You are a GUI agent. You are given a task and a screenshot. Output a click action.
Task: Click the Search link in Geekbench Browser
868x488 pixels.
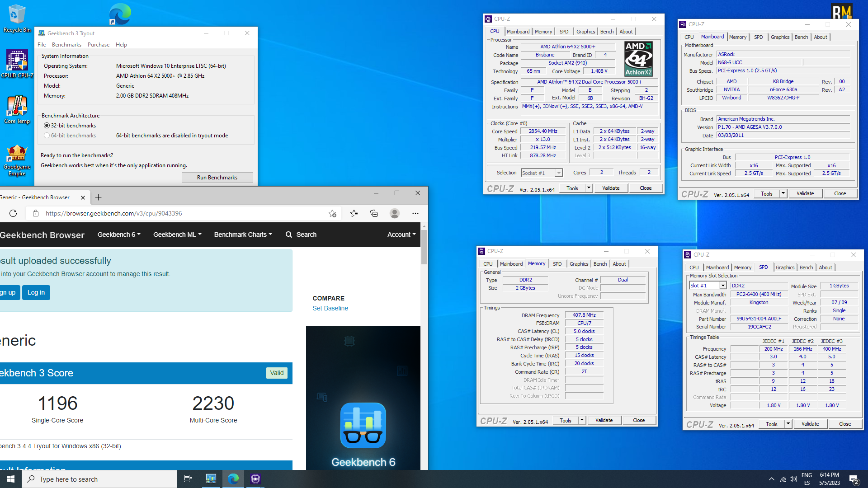click(306, 235)
